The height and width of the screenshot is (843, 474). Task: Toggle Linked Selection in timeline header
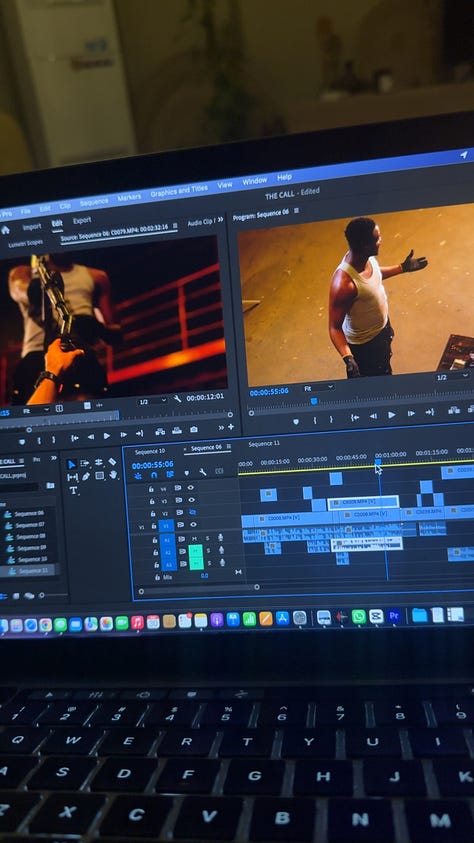coord(170,474)
